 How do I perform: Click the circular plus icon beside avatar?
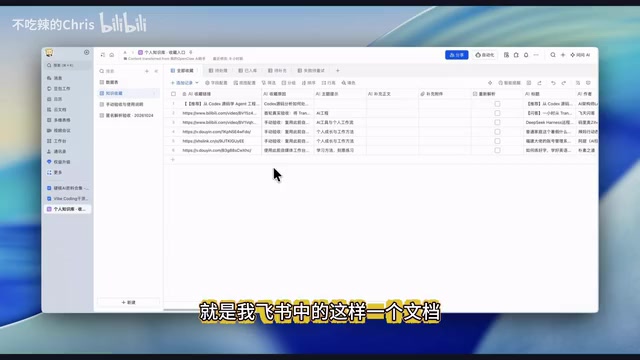pyautogui.click(x=87, y=52)
